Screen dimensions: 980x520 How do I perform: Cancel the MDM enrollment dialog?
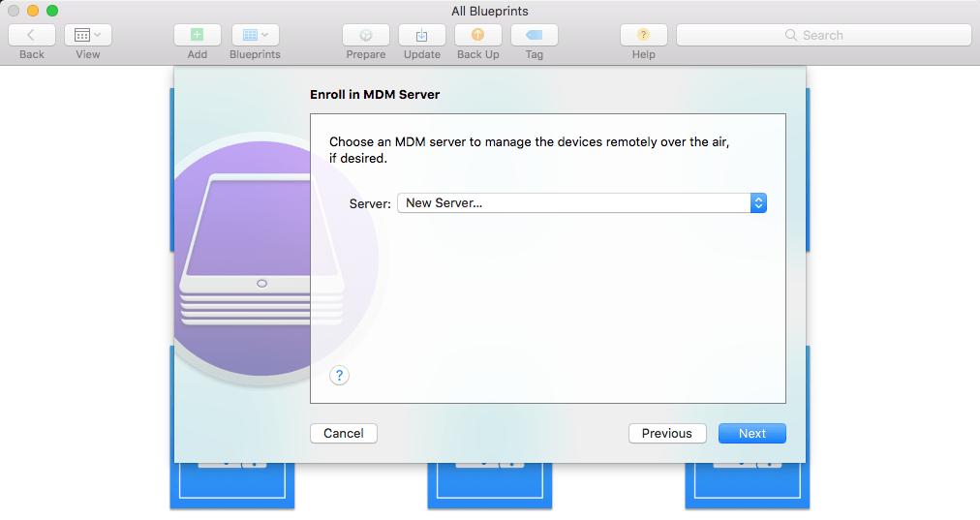344,434
